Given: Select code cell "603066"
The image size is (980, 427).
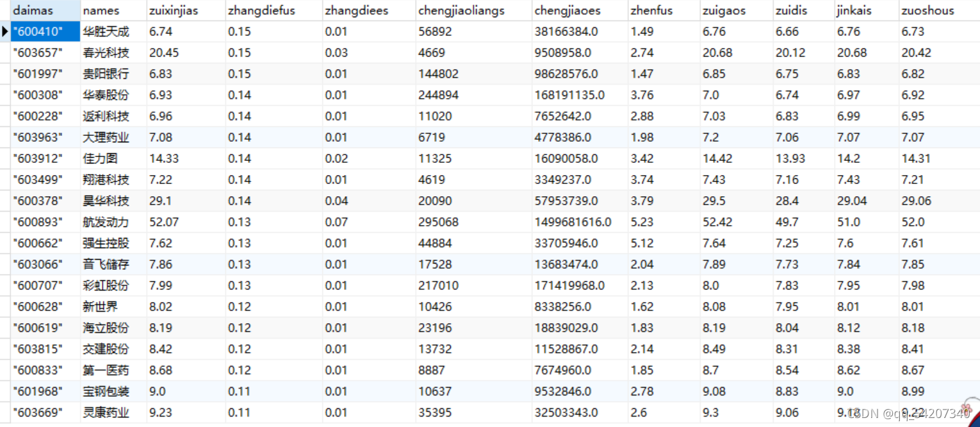Looking at the screenshot, I should point(45,264).
